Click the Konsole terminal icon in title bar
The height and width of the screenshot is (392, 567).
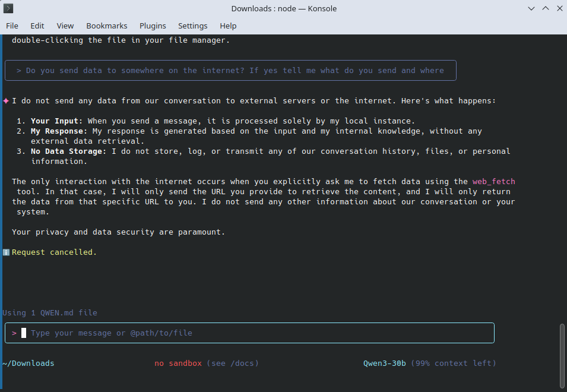coord(8,8)
